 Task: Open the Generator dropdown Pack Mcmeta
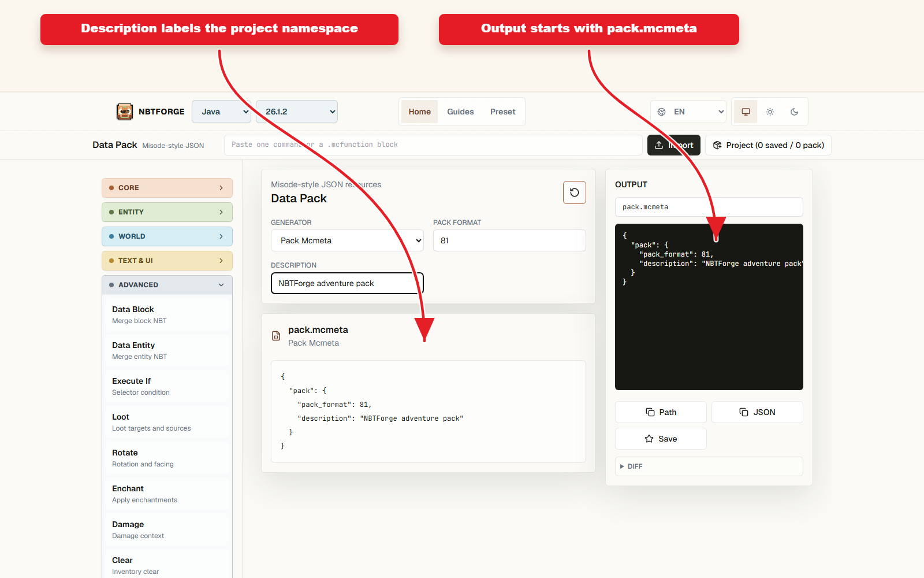347,240
